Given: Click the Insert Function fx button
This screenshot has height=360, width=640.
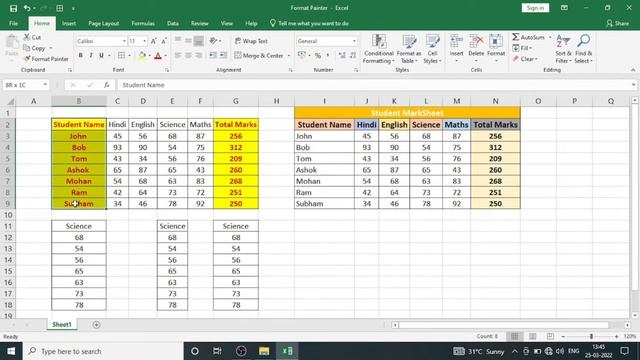Looking at the screenshot, I should point(107,85).
